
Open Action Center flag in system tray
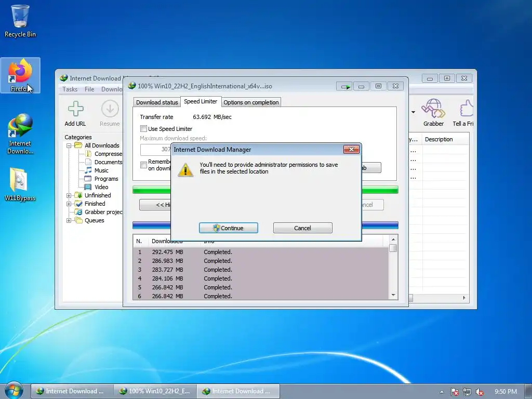(454, 392)
